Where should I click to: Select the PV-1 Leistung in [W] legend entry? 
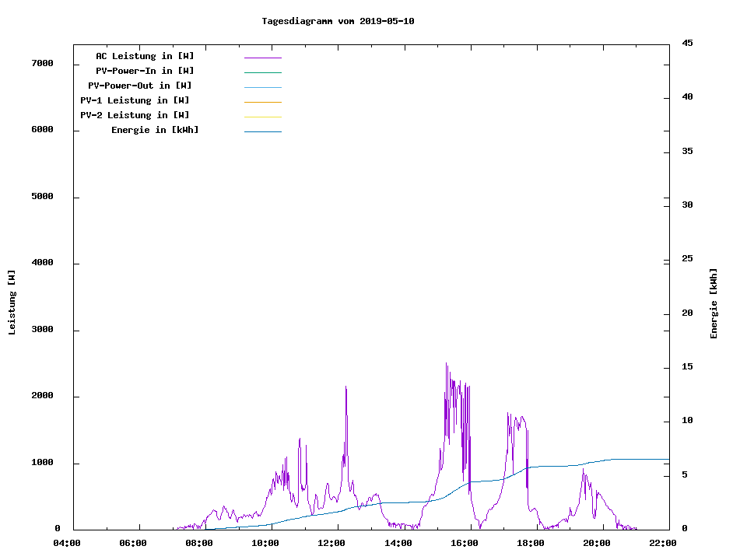click(x=135, y=100)
